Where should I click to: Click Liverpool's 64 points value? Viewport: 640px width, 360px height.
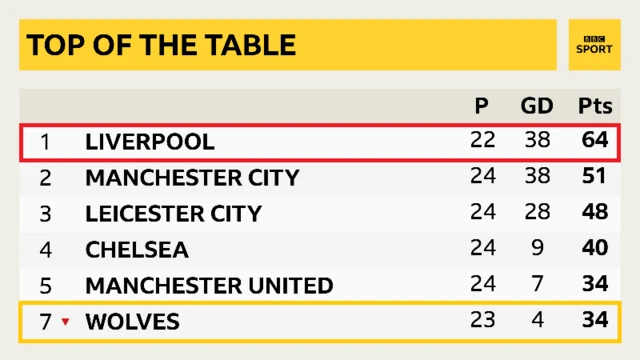pyautogui.click(x=595, y=140)
